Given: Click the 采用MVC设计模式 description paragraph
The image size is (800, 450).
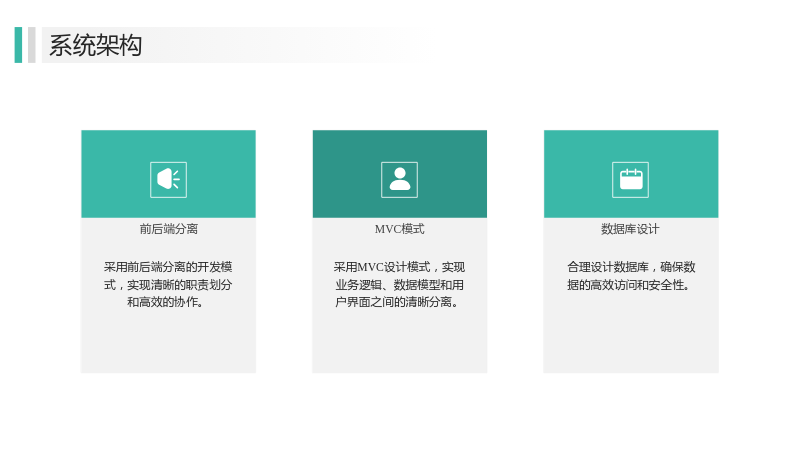Looking at the screenshot, I should click(x=399, y=285).
